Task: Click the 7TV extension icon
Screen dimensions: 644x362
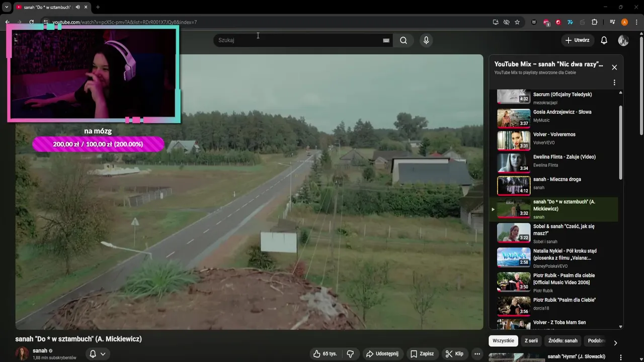Action: point(570,22)
